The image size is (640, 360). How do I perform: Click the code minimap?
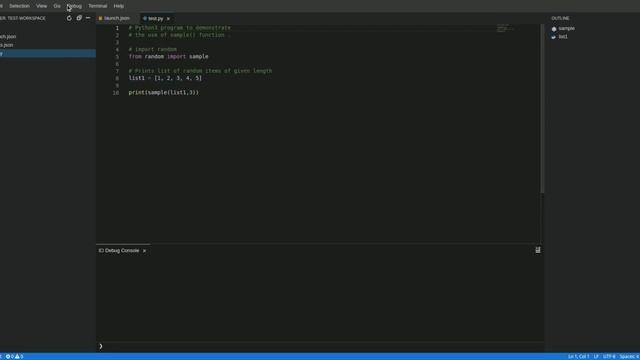pos(505,29)
